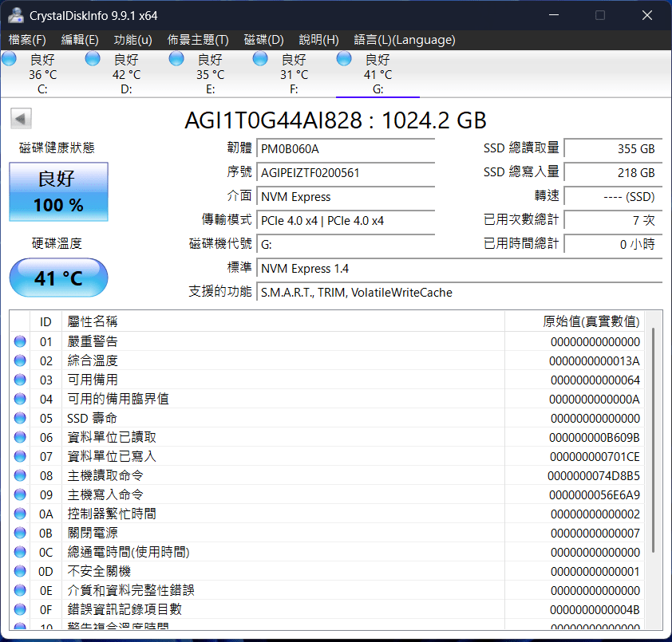Click status orb for attribute 0E 介質和資料完整性錯誤
Image resolution: width=672 pixels, height=642 pixels.
pyautogui.click(x=20, y=590)
